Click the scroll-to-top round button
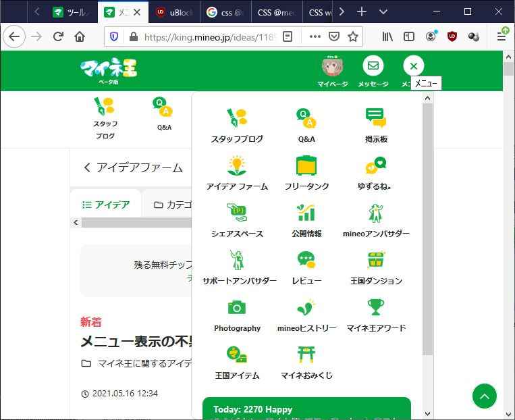This screenshot has width=515, height=420. point(484,396)
